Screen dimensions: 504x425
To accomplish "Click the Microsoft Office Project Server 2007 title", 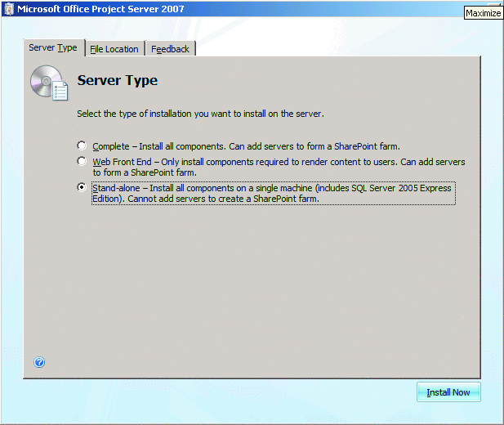I will [x=100, y=9].
